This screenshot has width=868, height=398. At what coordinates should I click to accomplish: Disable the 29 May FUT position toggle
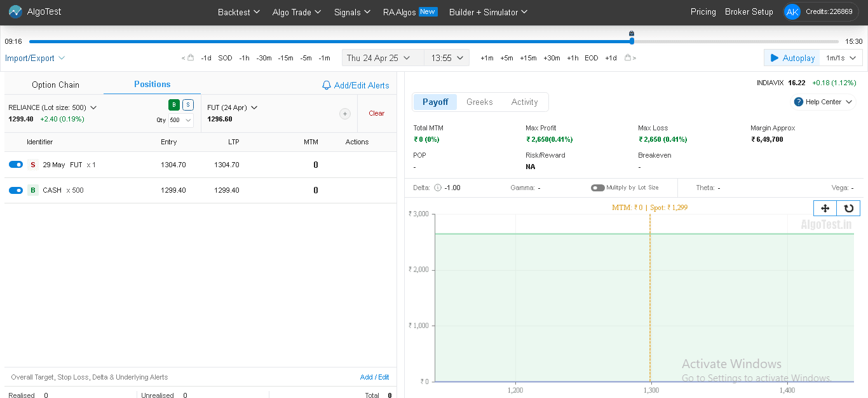pyautogui.click(x=16, y=165)
